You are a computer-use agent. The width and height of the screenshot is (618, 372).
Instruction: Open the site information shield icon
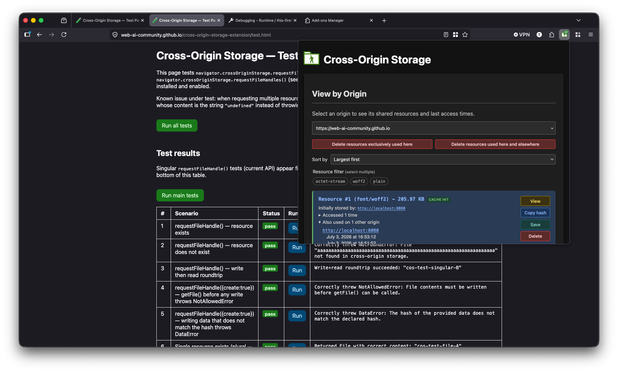(115, 35)
